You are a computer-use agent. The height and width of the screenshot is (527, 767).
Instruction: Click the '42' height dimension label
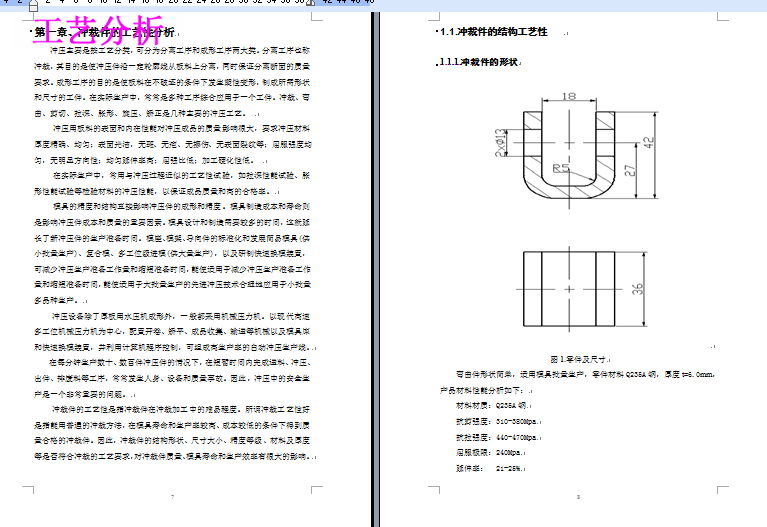tap(648, 142)
